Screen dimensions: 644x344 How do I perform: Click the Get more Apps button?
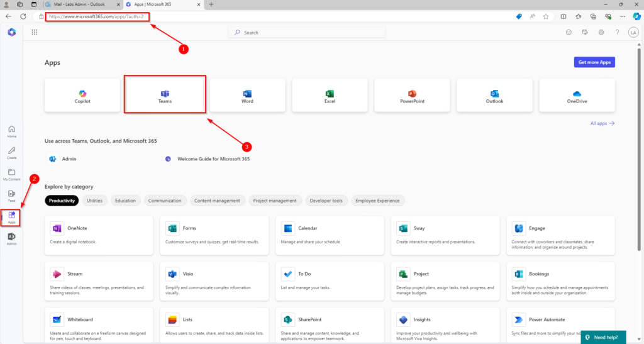point(594,62)
